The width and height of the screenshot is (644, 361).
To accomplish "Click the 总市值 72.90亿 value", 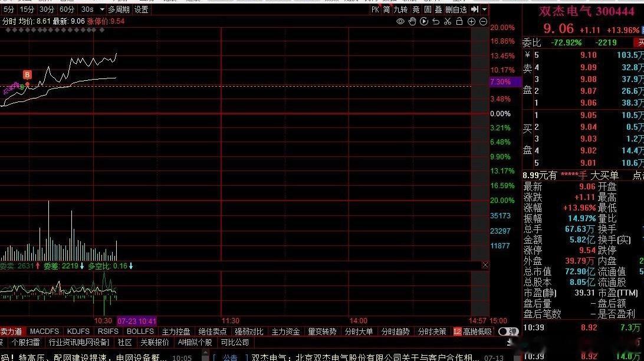I will point(580,271).
